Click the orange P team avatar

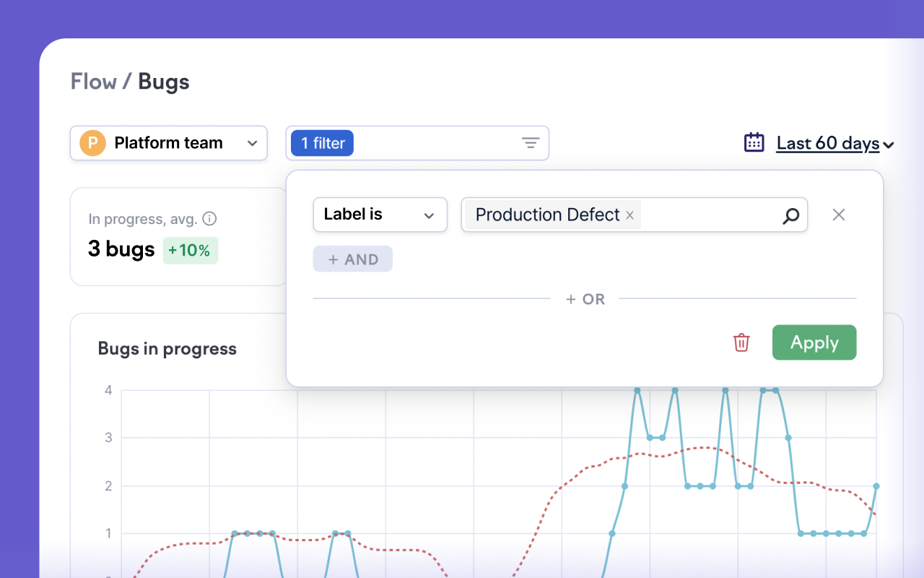click(x=92, y=143)
